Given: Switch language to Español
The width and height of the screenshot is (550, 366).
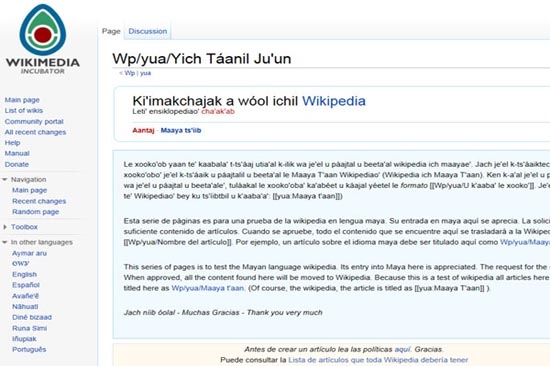Looking at the screenshot, I should 26,285.
